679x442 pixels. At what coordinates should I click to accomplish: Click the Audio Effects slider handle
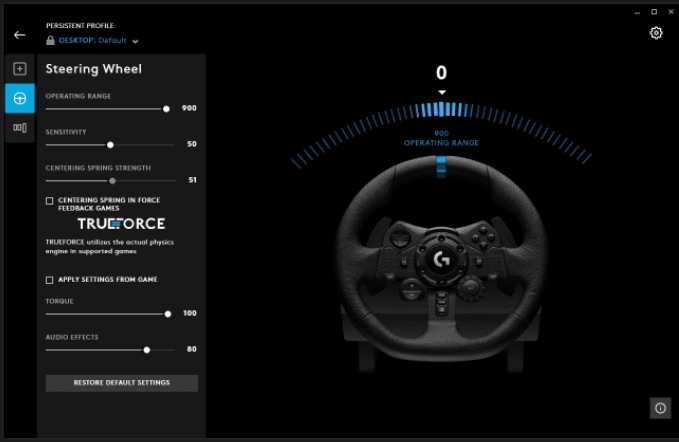click(147, 350)
